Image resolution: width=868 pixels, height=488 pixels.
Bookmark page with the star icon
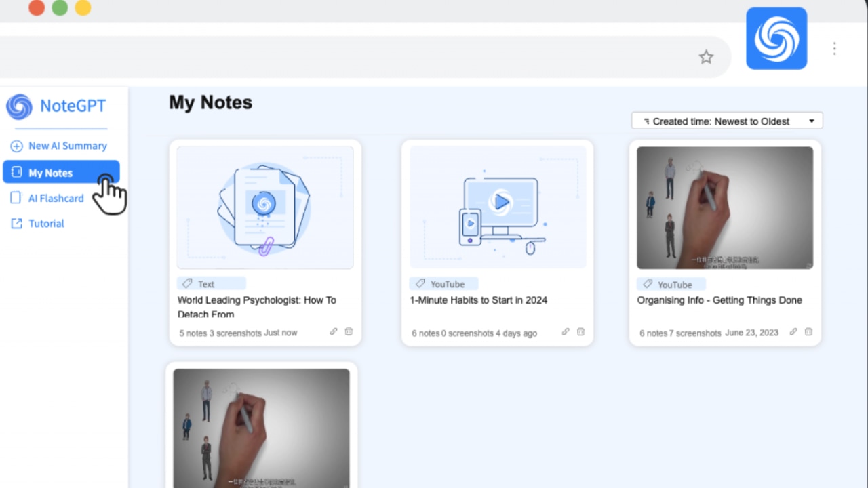tap(706, 57)
